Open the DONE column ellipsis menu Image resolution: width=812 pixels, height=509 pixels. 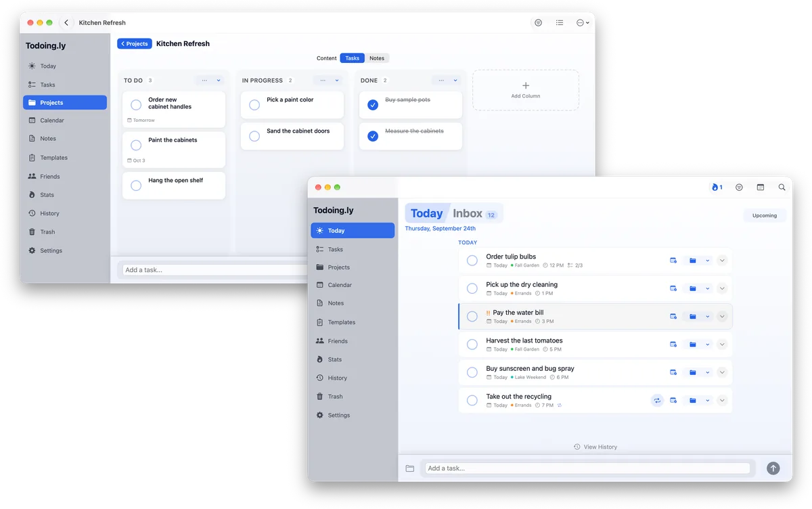(x=441, y=81)
